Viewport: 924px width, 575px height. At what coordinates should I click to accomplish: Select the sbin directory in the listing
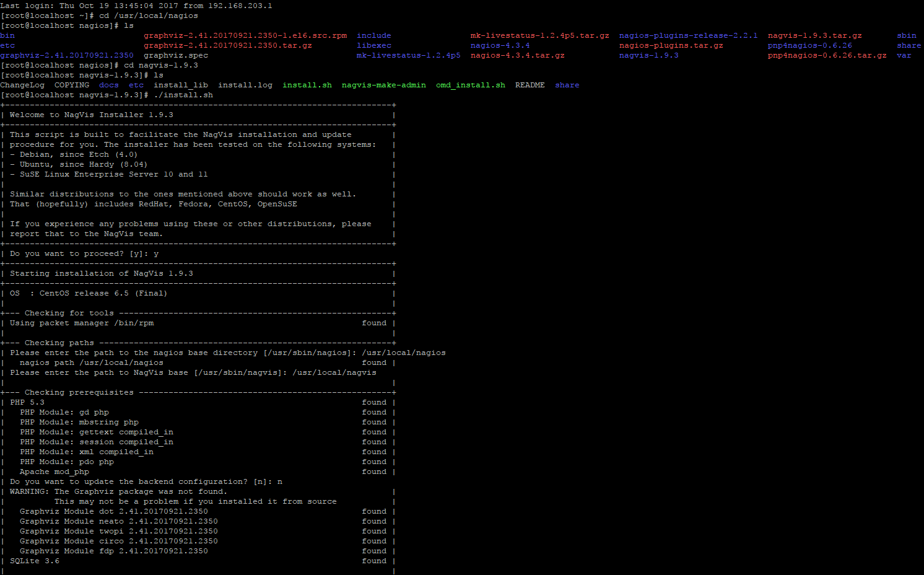pos(906,35)
